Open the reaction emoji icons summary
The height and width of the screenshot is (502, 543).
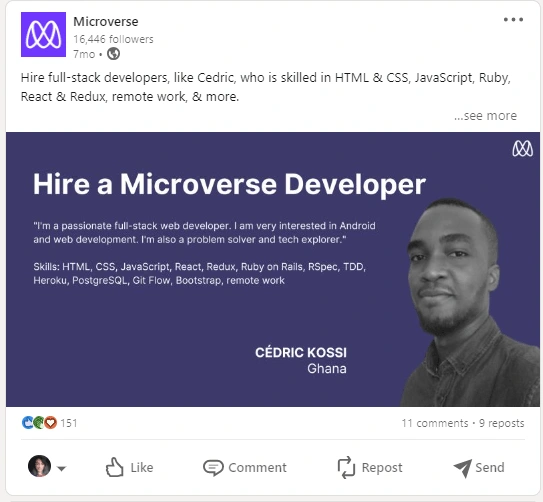(x=39, y=423)
